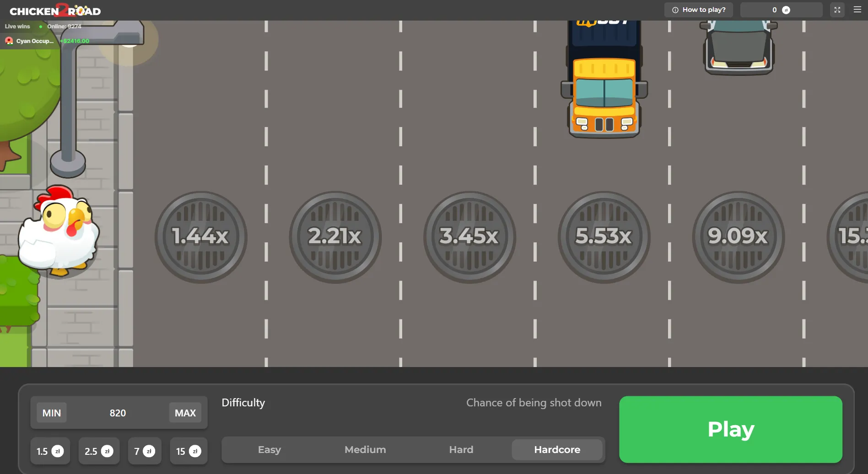This screenshot has height=474, width=868.
Task: Switch difficulty to Medium
Action: point(365,450)
